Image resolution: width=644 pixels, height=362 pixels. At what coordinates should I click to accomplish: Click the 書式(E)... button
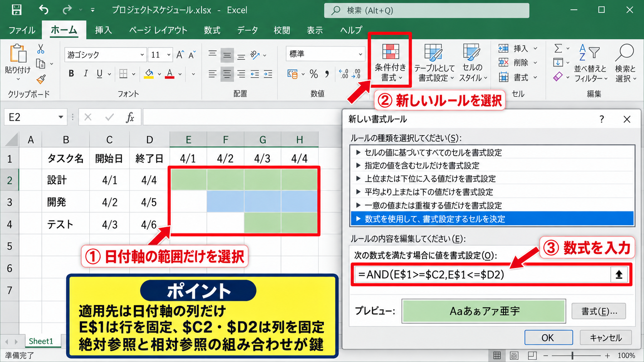[599, 311]
